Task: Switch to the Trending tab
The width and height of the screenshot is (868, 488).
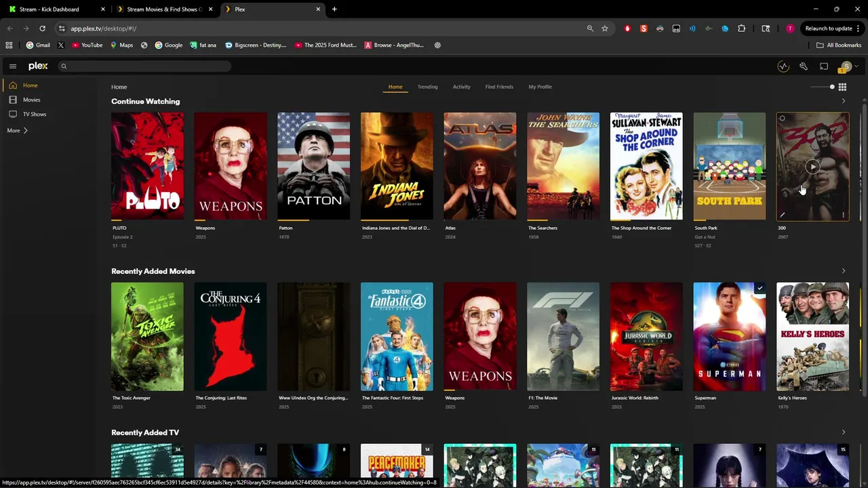Action: [427, 87]
